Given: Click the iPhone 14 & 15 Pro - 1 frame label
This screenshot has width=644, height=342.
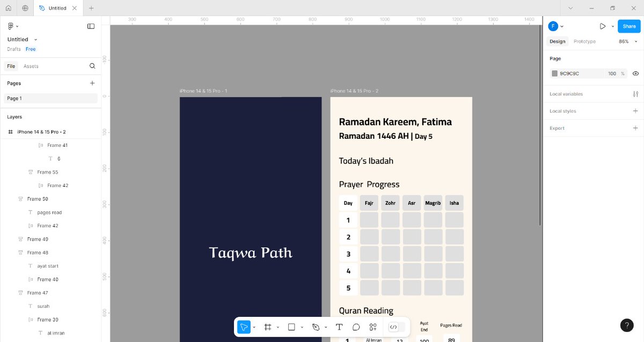Looking at the screenshot, I should pos(203,91).
